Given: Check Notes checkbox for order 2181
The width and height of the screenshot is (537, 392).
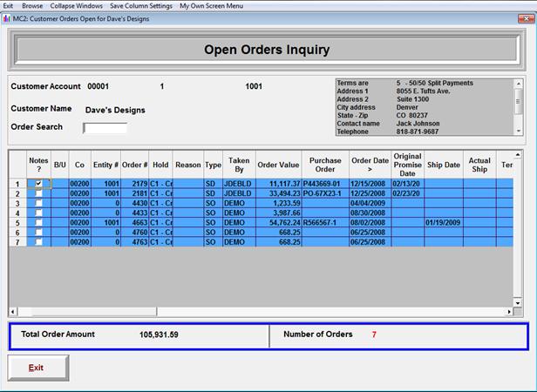Looking at the screenshot, I should 38,193.
